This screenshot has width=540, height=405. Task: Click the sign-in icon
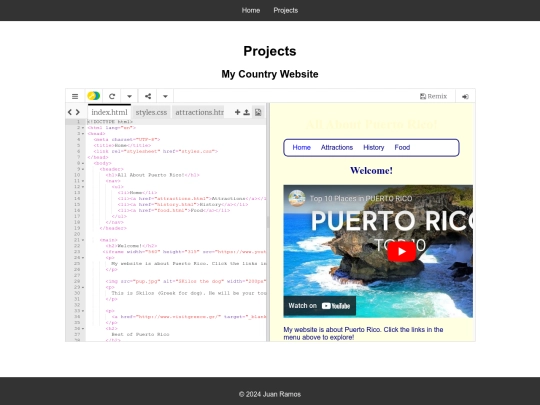(465, 96)
